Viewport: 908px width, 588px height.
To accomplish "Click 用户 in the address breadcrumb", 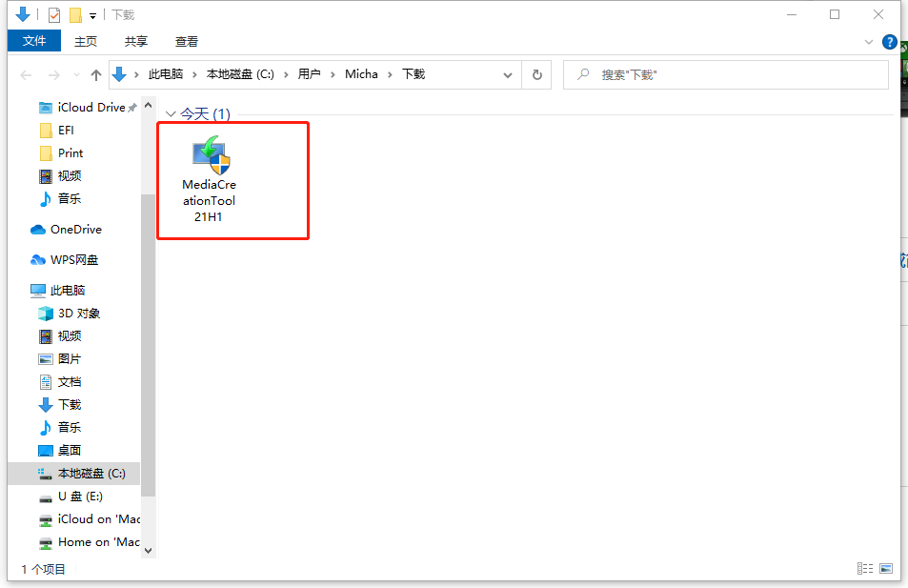I will pyautogui.click(x=309, y=74).
